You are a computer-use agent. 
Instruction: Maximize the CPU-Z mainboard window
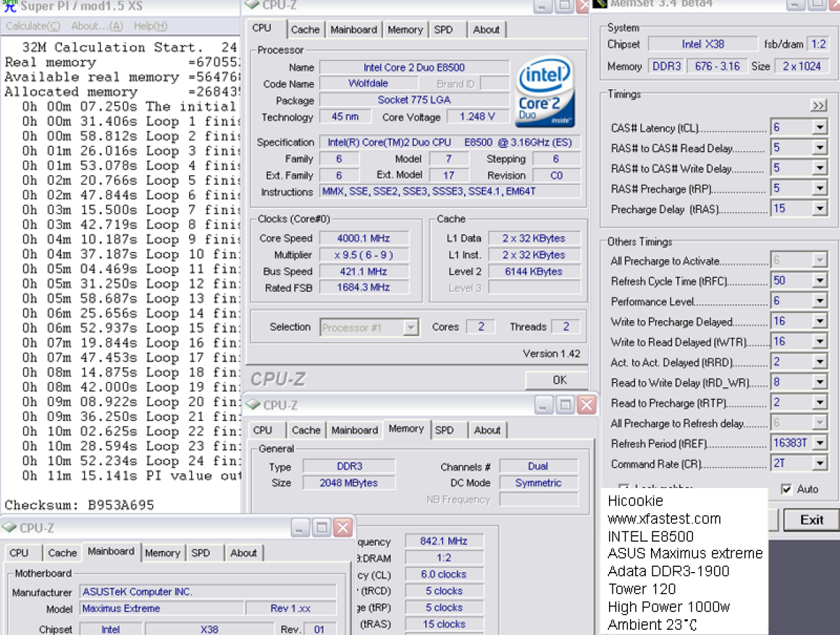click(x=322, y=527)
